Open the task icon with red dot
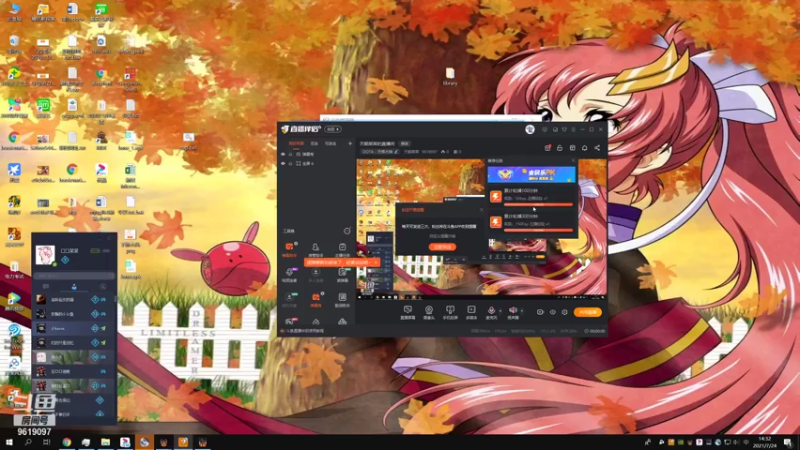 (x=547, y=148)
